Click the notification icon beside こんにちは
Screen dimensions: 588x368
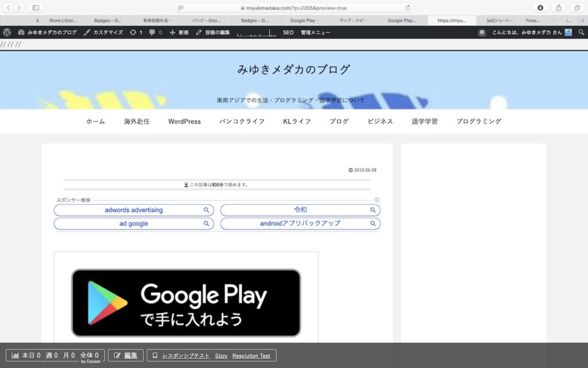point(482,33)
